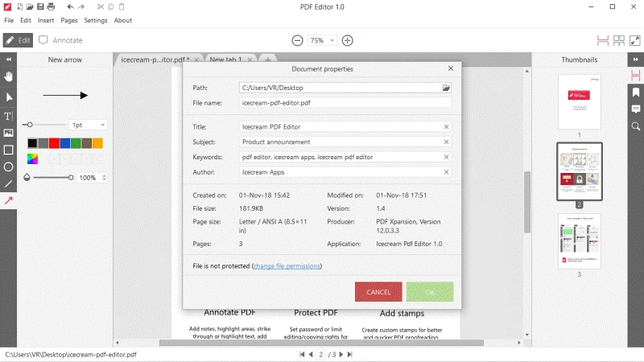Open the thumbnails panel icon in right sidebar
Image resolution: width=644 pixels, height=362 pixels.
(636, 75)
